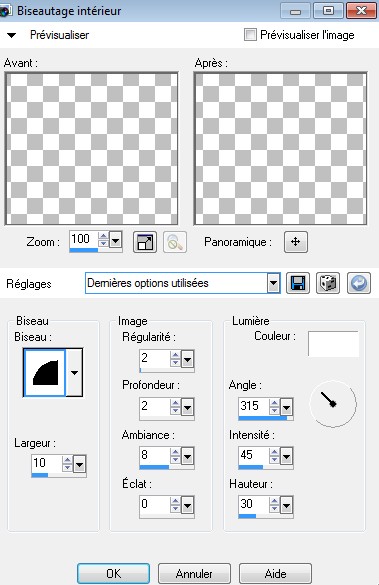Open the Zoom value dropdown arrow
This screenshot has width=379, height=585.
click(116, 240)
